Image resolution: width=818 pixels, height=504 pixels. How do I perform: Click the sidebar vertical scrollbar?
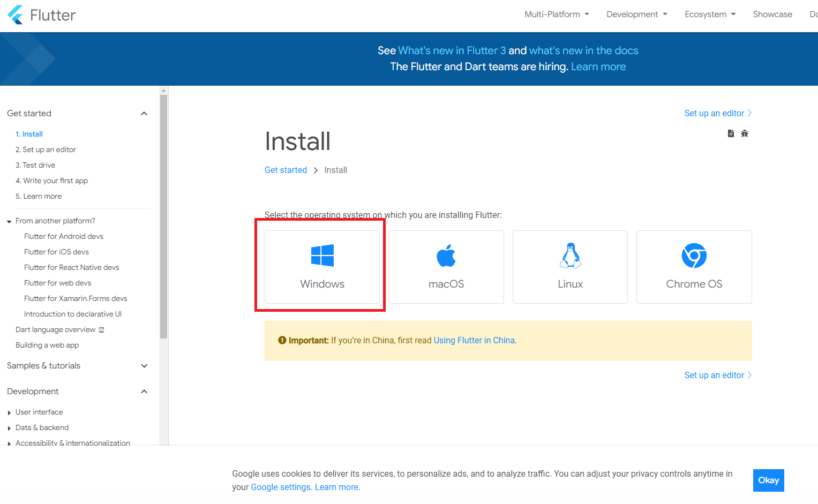click(x=164, y=217)
